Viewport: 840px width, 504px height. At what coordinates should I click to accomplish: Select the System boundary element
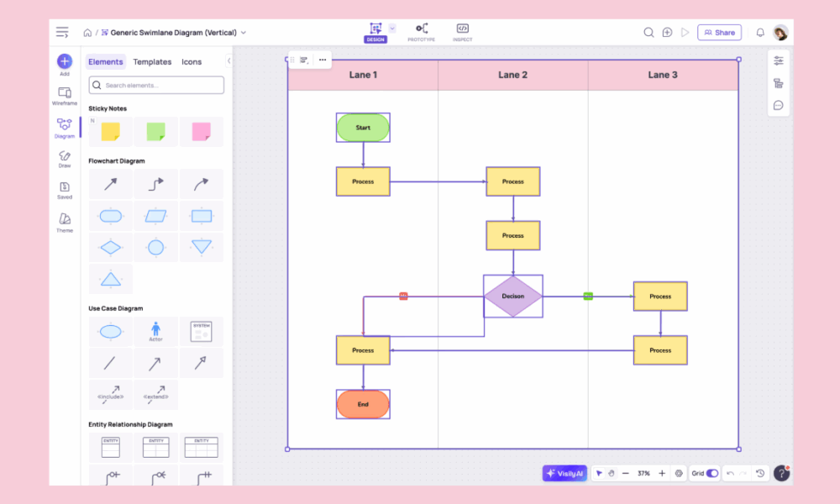pyautogui.click(x=202, y=332)
